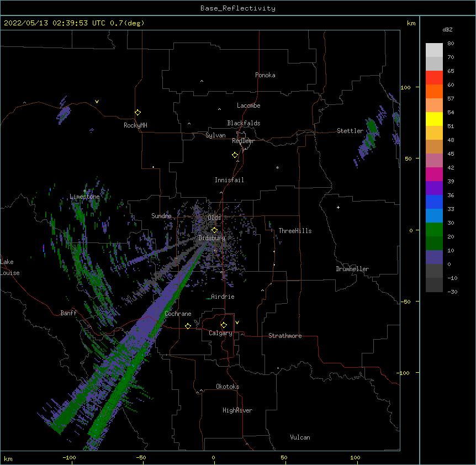Image resolution: width=476 pixels, height=465 pixels.
Task: Click the Limestone label
Action: coord(84,197)
